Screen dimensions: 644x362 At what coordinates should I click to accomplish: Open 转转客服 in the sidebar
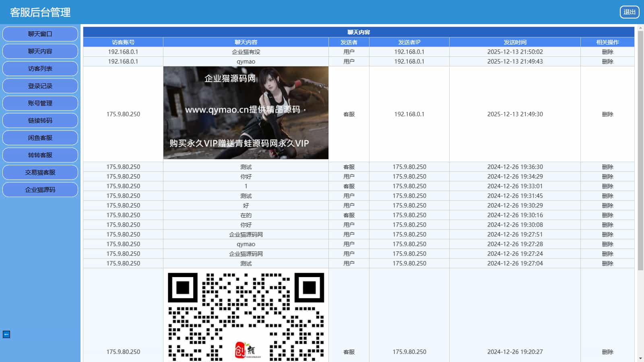[x=40, y=155]
